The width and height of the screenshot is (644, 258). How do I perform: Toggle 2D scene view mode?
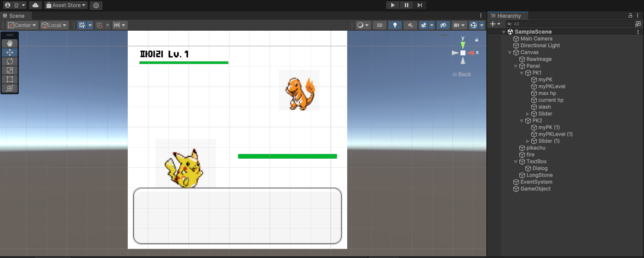click(379, 25)
